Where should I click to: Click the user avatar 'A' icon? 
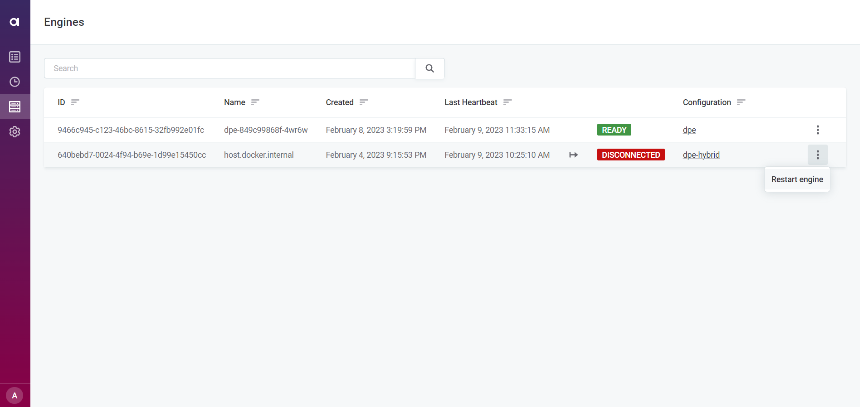click(15, 396)
